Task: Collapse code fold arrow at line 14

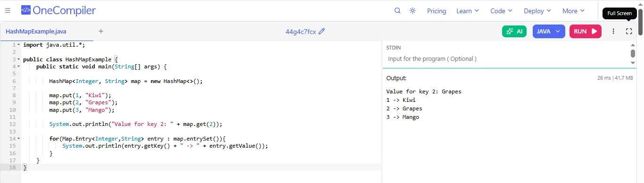Action: [18, 139]
